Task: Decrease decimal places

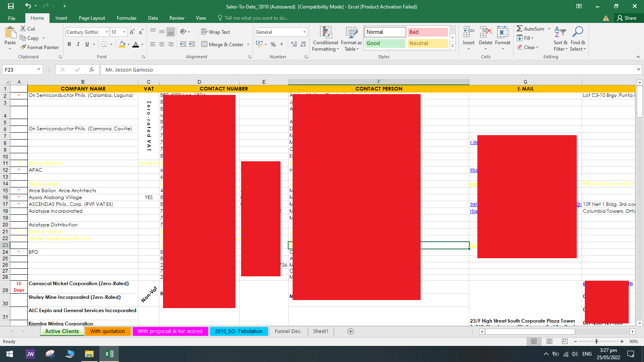Action: click(303, 45)
